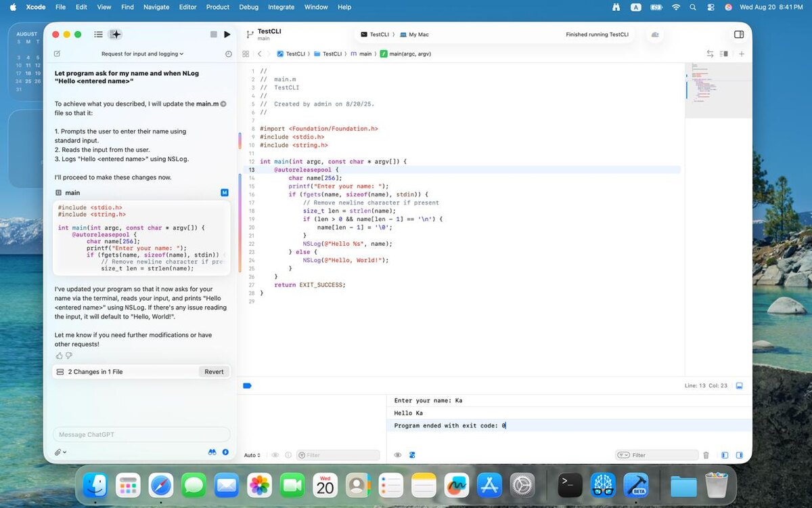Toggle the breakpoints blue tag icon
Screen dimensions: 812x508
pos(247,385)
